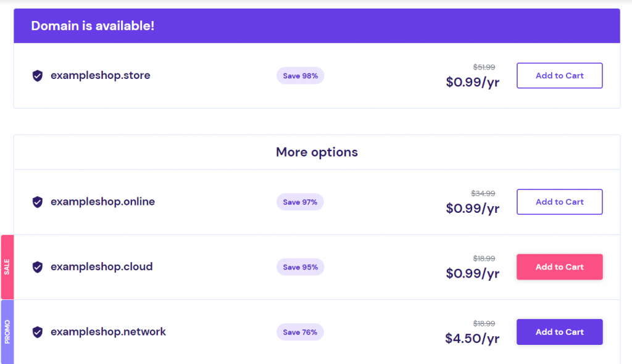Add exampleshop.network to cart
This screenshot has width=632, height=364.
pos(559,332)
